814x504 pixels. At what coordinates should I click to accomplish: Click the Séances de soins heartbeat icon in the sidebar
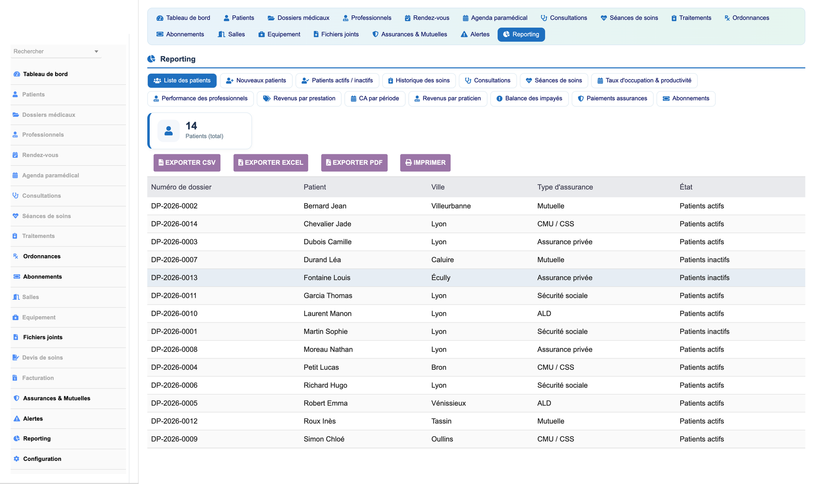15,216
